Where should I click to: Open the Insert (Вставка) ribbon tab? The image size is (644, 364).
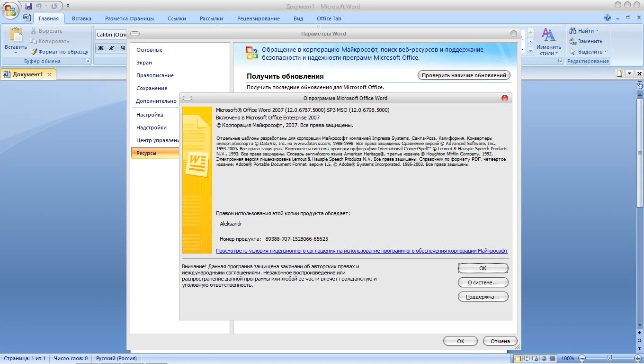[x=81, y=18]
